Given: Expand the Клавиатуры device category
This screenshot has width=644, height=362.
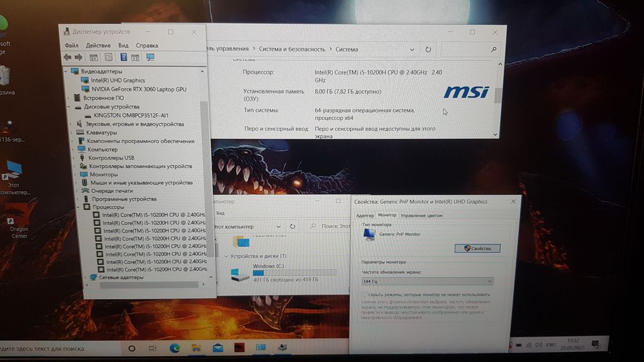Looking at the screenshot, I should click(71, 133).
